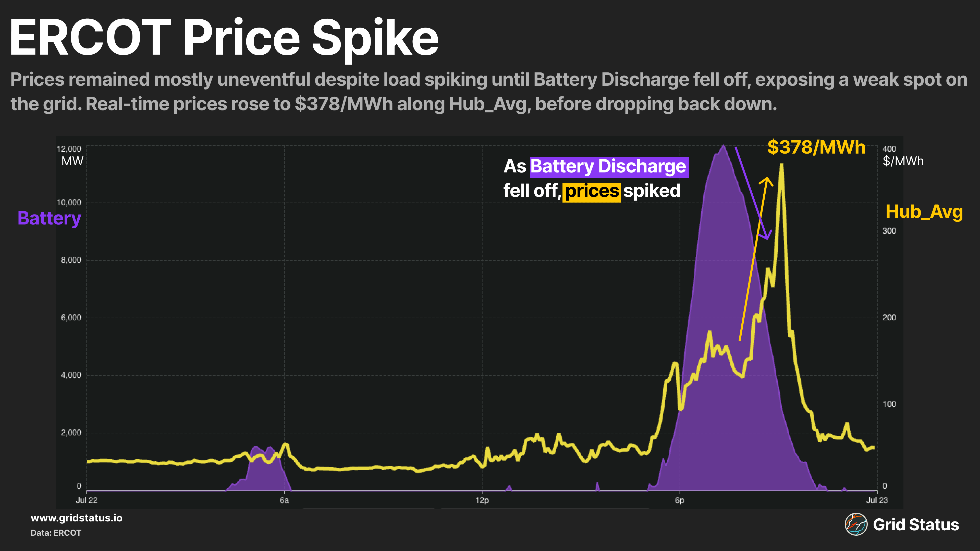Click the 12p tick on time axis
This screenshot has height=551, width=980.
(482, 500)
